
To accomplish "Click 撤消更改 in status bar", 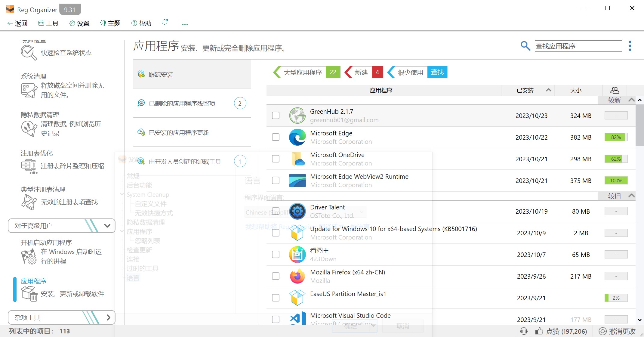I will (617, 331).
